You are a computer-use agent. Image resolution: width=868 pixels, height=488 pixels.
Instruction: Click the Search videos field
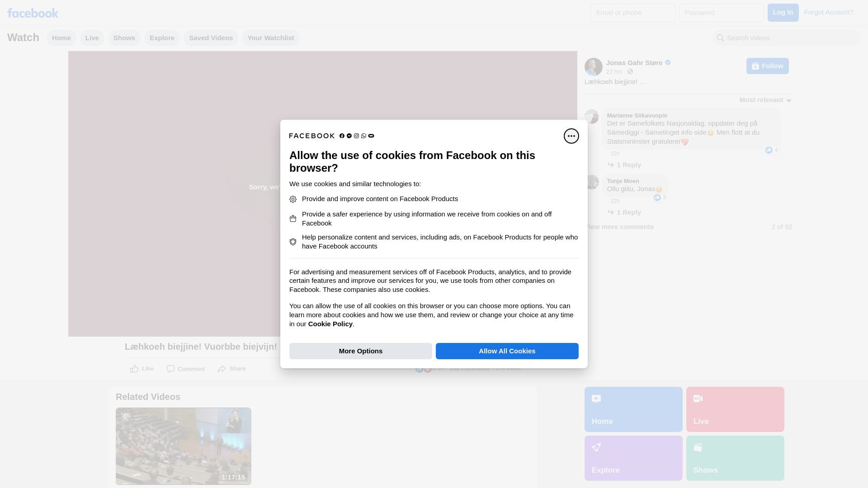pos(787,38)
